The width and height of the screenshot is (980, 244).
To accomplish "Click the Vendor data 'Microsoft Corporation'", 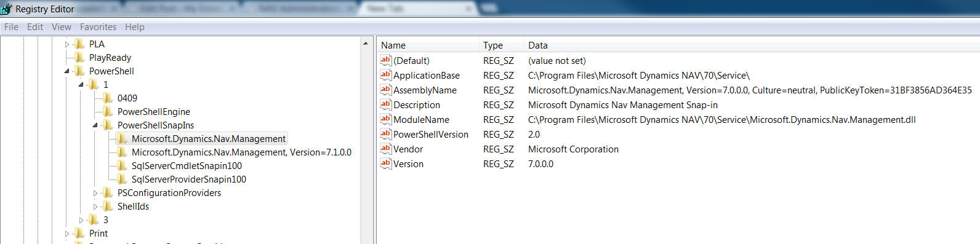I will click(573, 149).
